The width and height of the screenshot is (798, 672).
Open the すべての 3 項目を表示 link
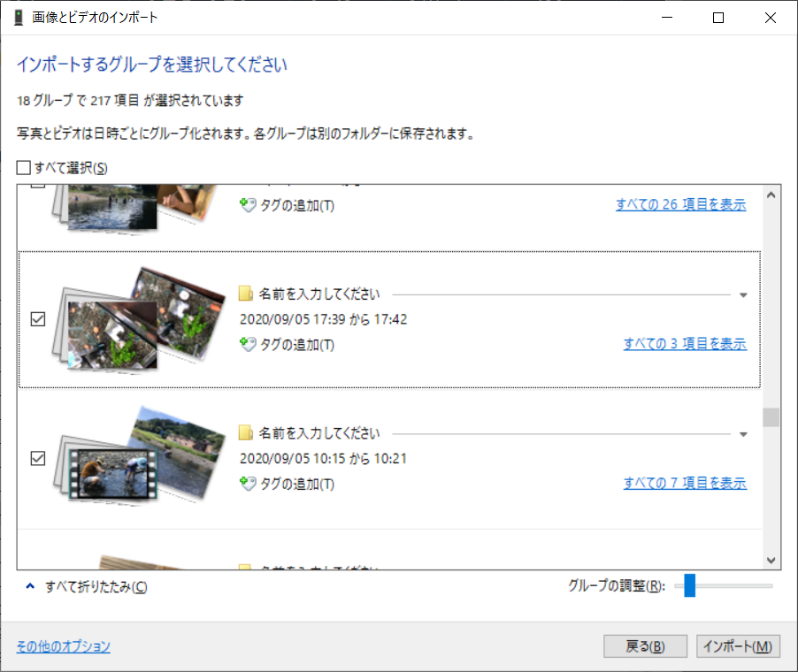coord(685,344)
